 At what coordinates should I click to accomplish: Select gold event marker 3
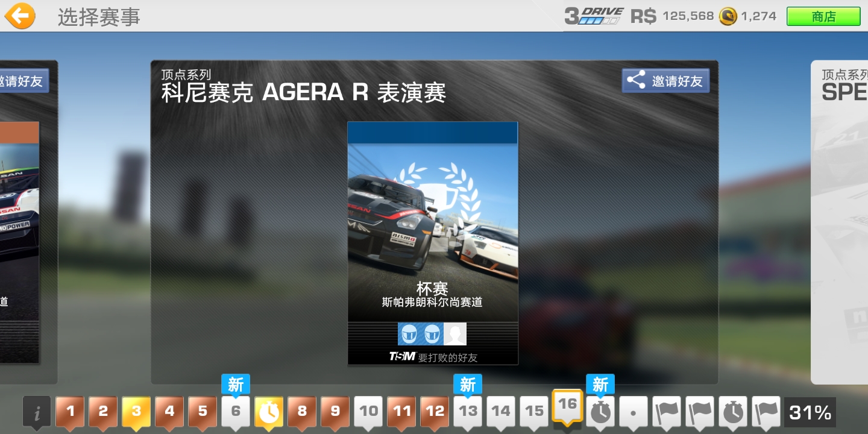(136, 413)
